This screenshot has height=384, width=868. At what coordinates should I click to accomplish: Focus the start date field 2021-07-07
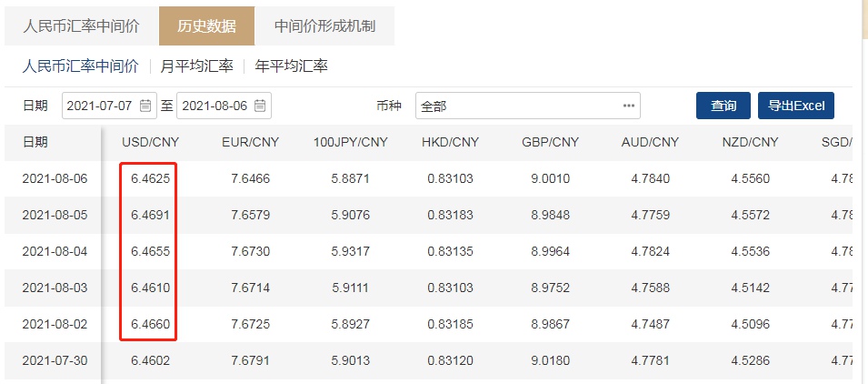(x=102, y=106)
